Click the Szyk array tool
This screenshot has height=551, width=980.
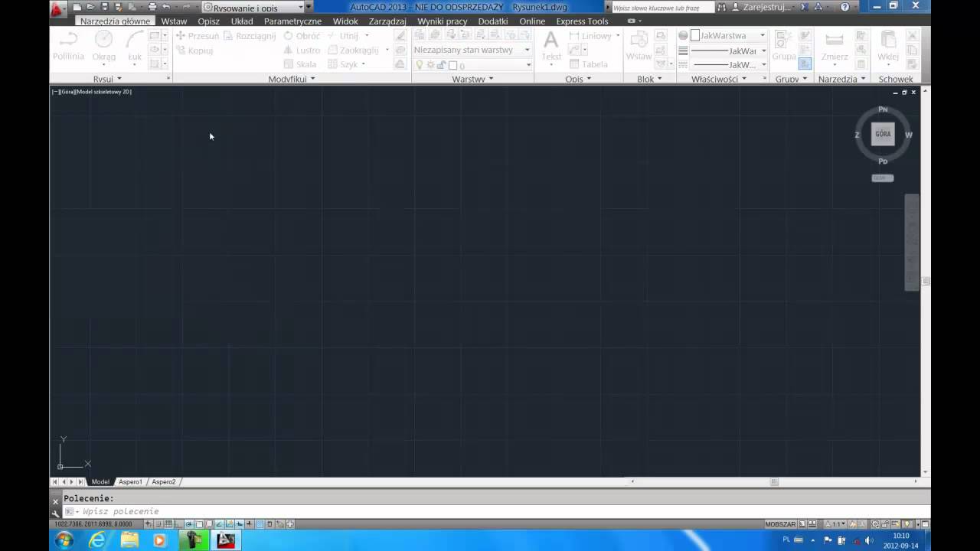[343, 64]
